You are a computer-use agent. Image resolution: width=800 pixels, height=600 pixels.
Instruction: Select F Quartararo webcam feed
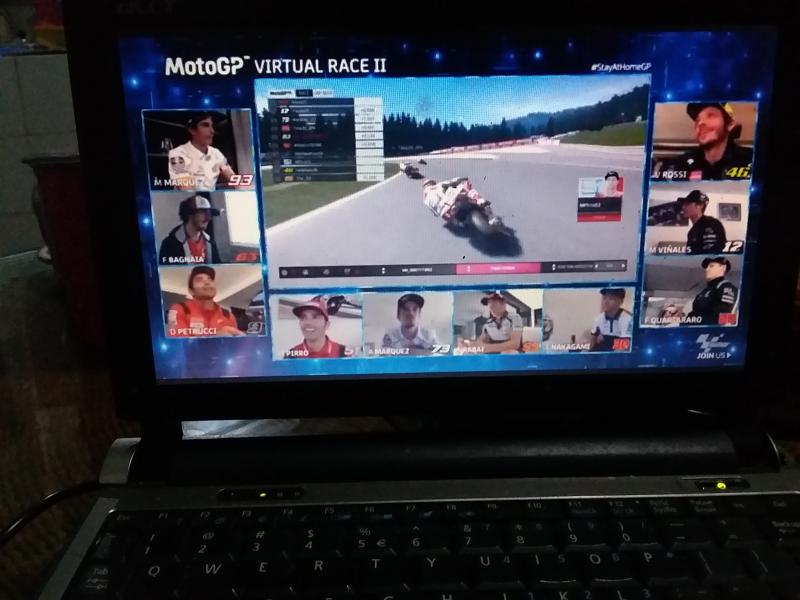(690, 291)
